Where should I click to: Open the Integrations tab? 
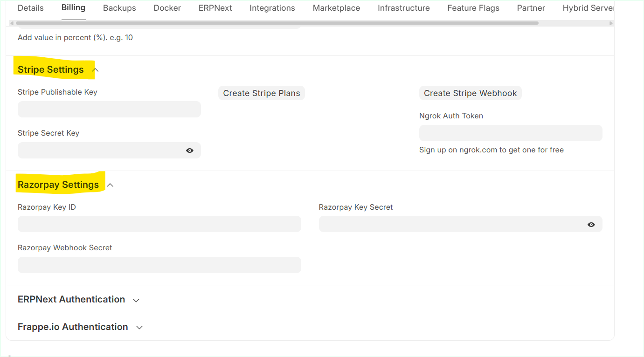pyautogui.click(x=272, y=8)
